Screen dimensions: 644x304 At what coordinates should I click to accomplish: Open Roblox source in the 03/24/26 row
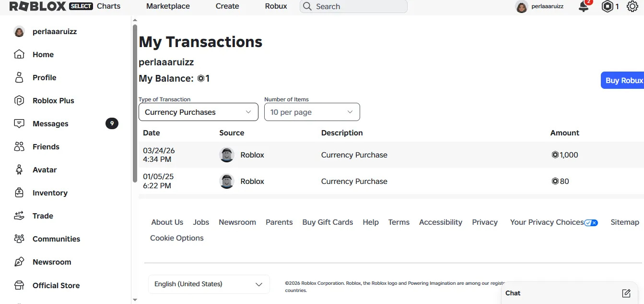[242, 155]
